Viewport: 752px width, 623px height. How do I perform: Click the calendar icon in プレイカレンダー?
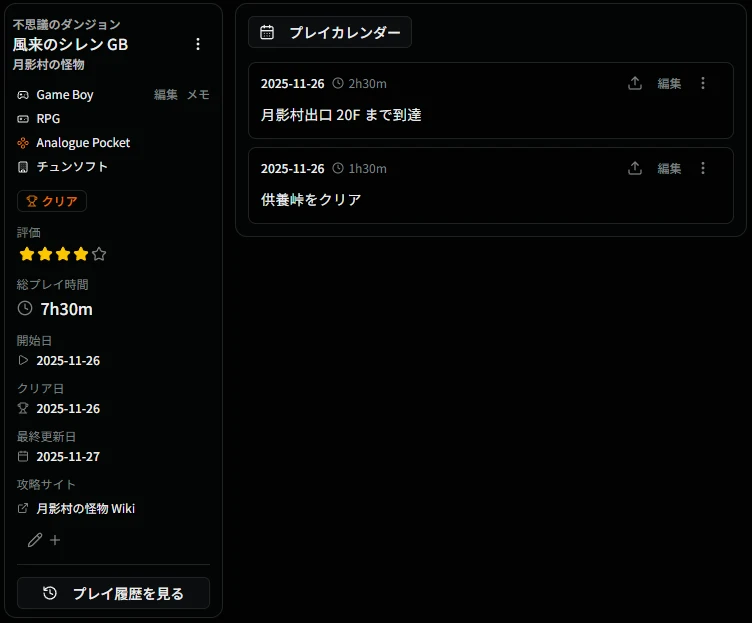pos(267,32)
